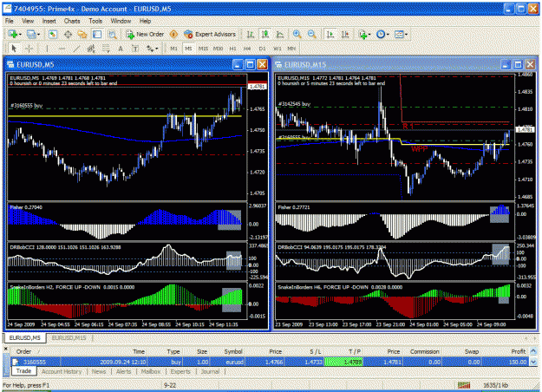The image size is (542, 392).
Task: Sort orders by Profit column header
Action: click(x=518, y=351)
